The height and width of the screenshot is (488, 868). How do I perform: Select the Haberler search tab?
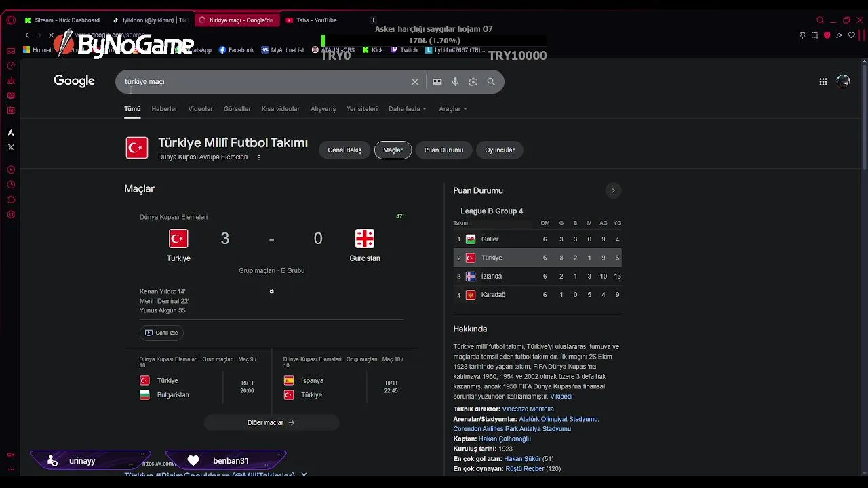[164, 108]
